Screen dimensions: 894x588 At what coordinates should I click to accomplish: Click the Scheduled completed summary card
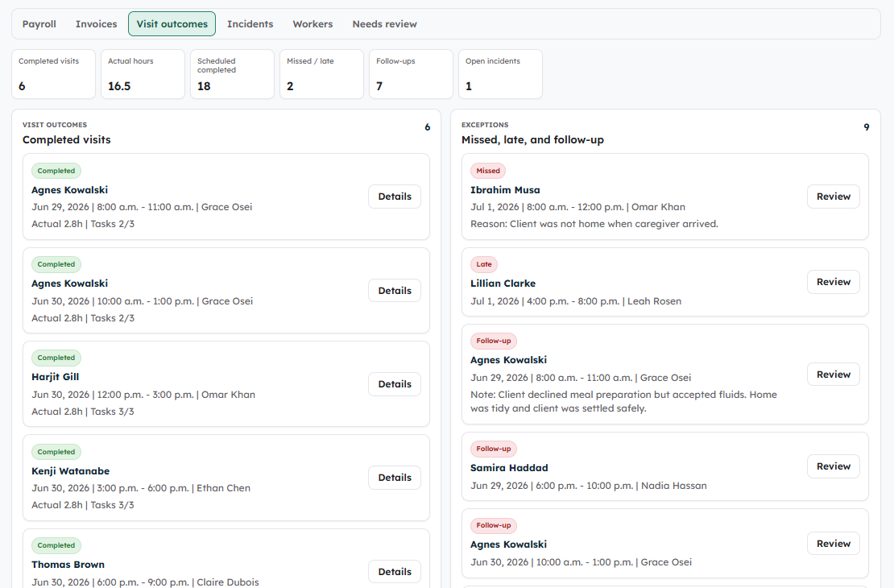coord(232,74)
